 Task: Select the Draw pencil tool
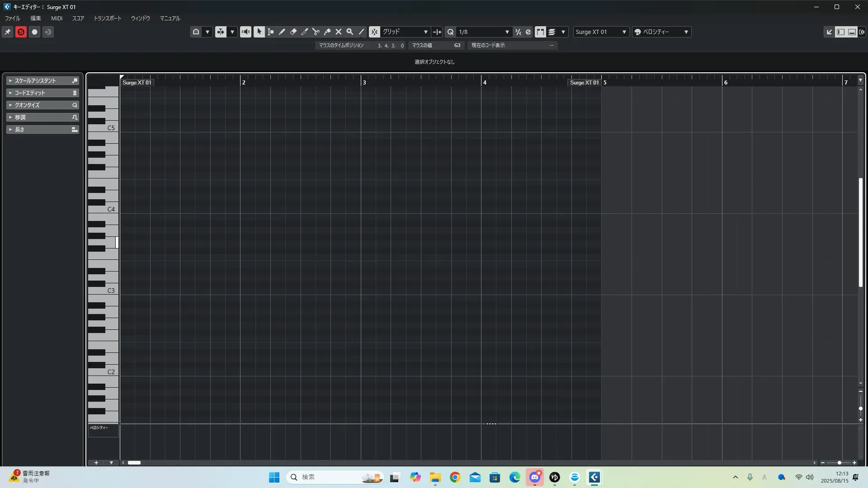pyautogui.click(x=282, y=32)
